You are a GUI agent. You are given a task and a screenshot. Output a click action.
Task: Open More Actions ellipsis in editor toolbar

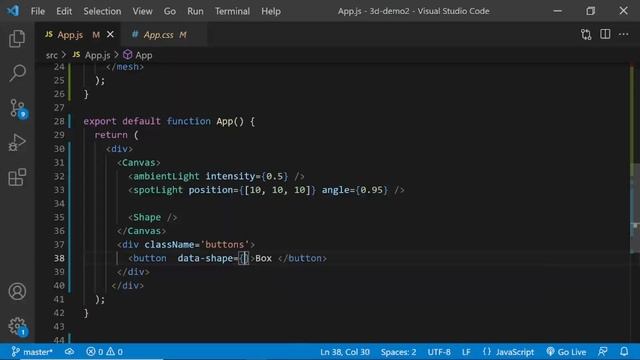point(623,34)
